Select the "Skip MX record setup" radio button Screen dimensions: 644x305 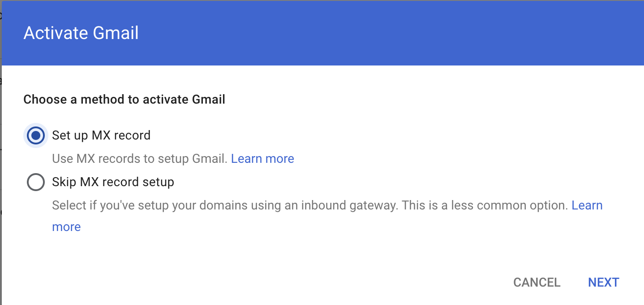pyautogui.click(x=36, y=182)
